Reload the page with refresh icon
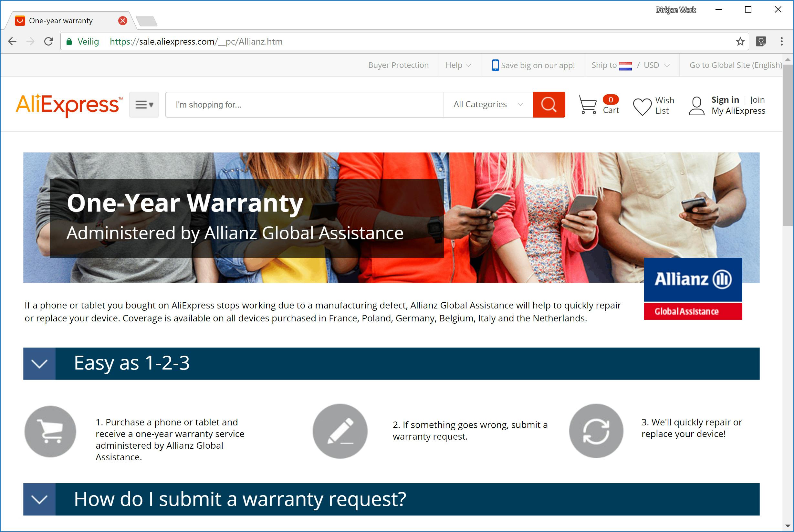794x532 pixels. pos(48,41)
